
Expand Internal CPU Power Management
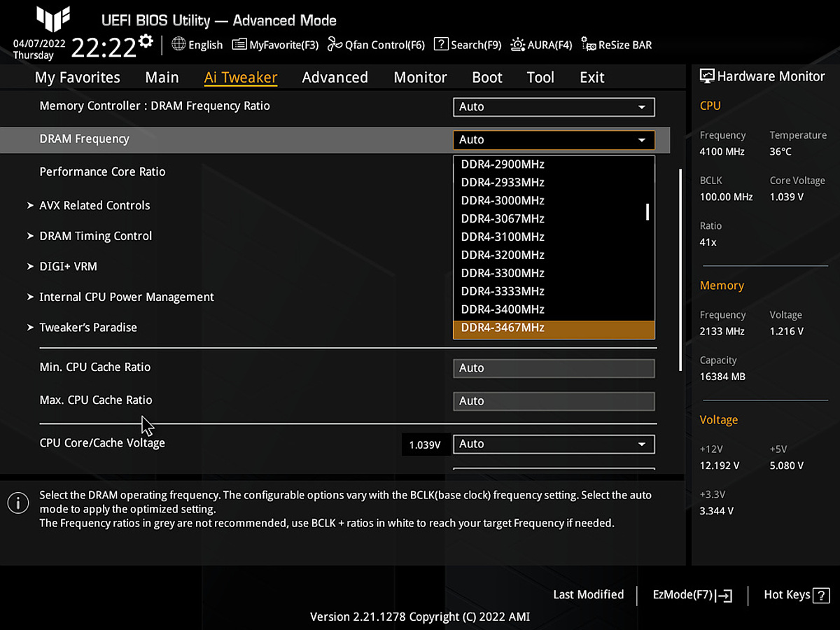[126, 297]
